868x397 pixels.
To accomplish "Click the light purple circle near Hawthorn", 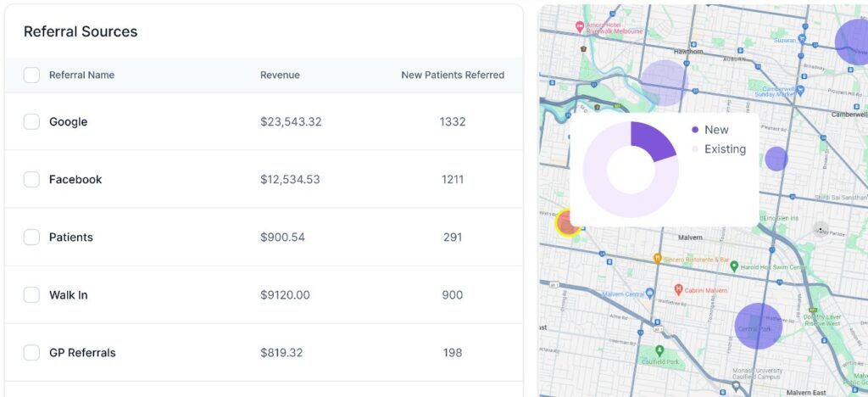I will click(x=665, y=82).
